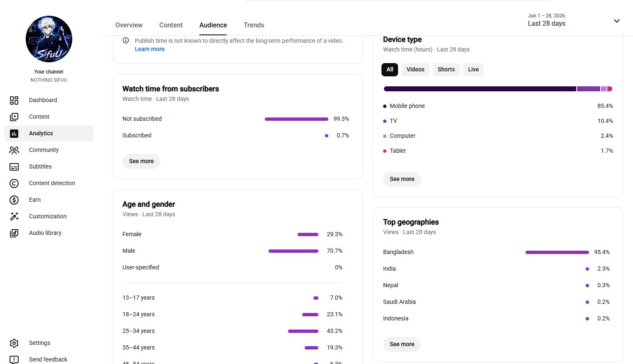Screen dimensions: 633x364
Task: Click the 25–34 years views bar
Action: click(x=303, y=331)
